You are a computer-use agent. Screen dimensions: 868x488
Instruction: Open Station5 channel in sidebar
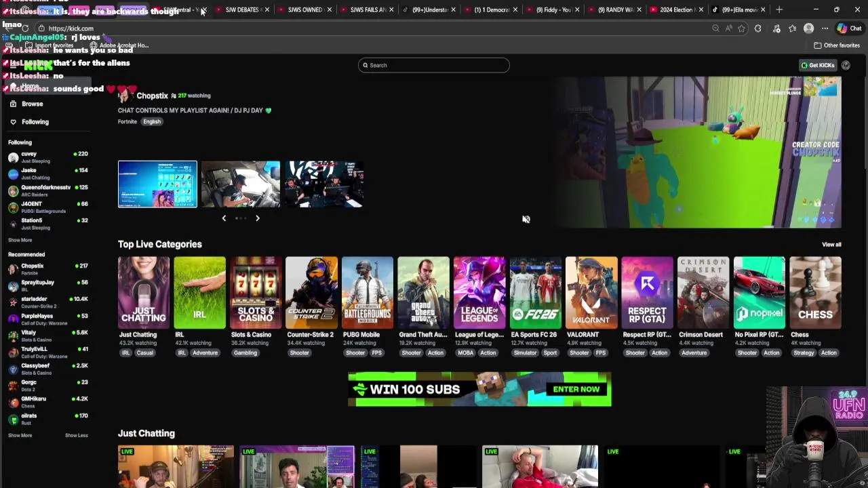coord(47,224)
